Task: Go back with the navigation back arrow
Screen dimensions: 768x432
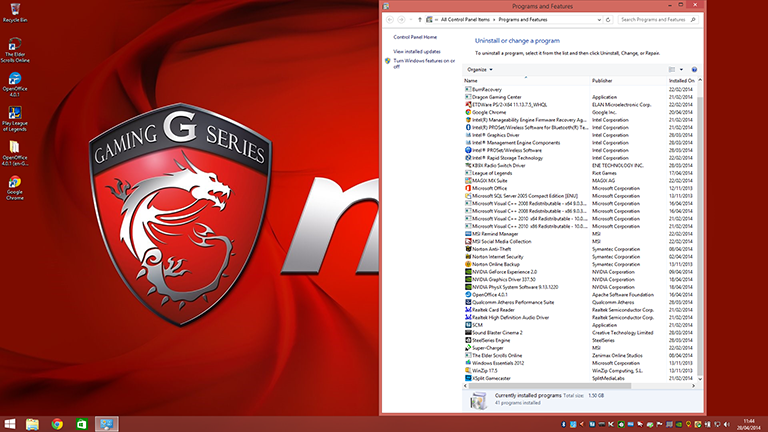Action: pyautogui.click(x=390, y=20)
